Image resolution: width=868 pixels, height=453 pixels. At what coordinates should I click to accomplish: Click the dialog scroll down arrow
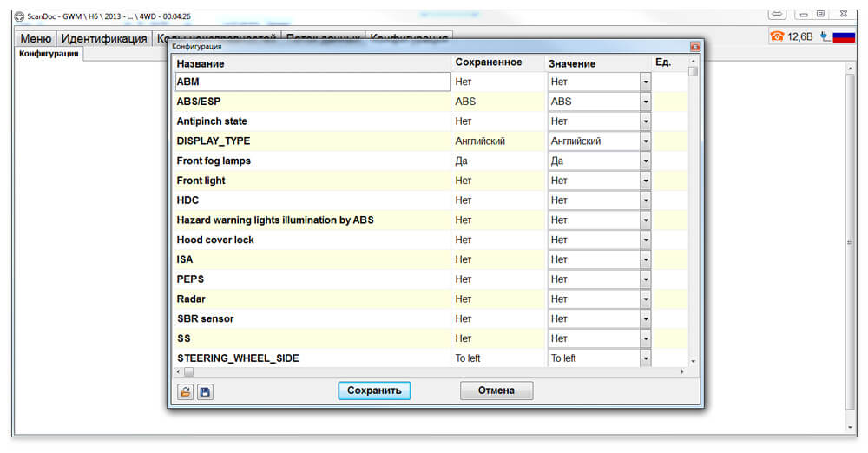pos(693,361)
